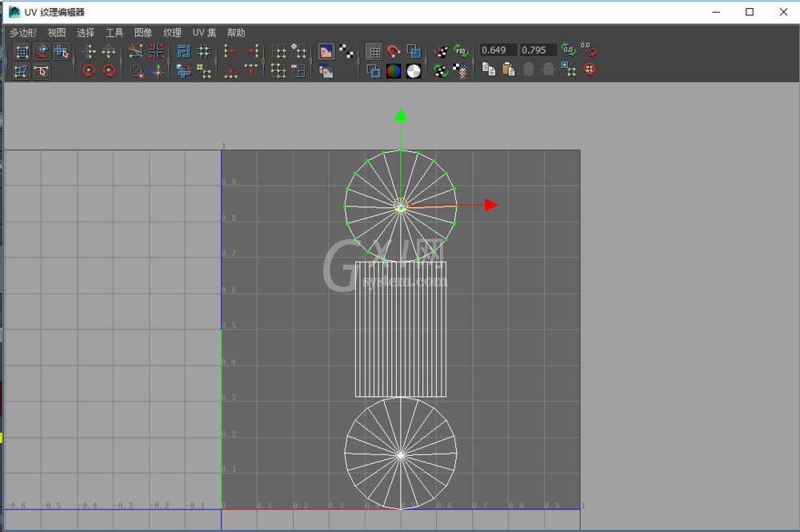Paste UVs with the clipboard icon
Screen dimensions: 800x532
pyautogui.click(x=508, y=70)
